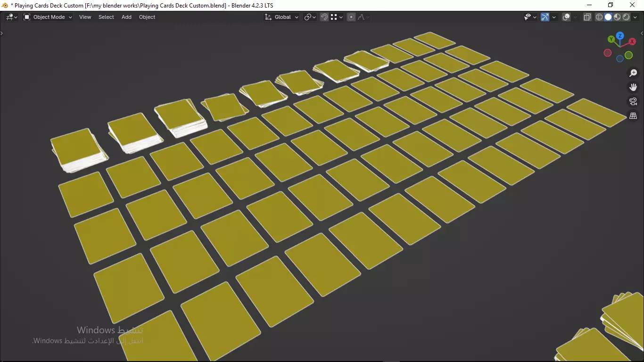Toggle X-ray mode
644x362 pixels.
click(587, 17)
